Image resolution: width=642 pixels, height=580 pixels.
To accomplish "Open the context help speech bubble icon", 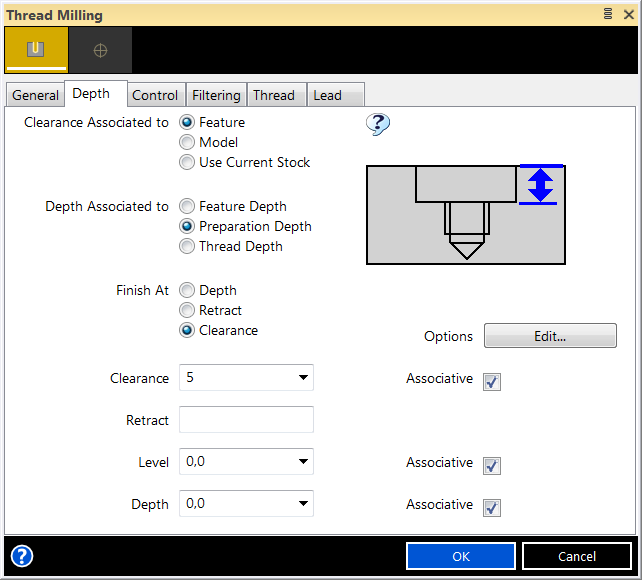I will [378, 124].
